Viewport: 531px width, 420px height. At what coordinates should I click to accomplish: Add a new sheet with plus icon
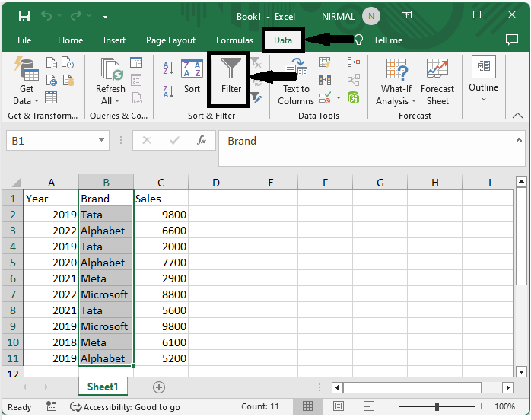coord(159,387)
